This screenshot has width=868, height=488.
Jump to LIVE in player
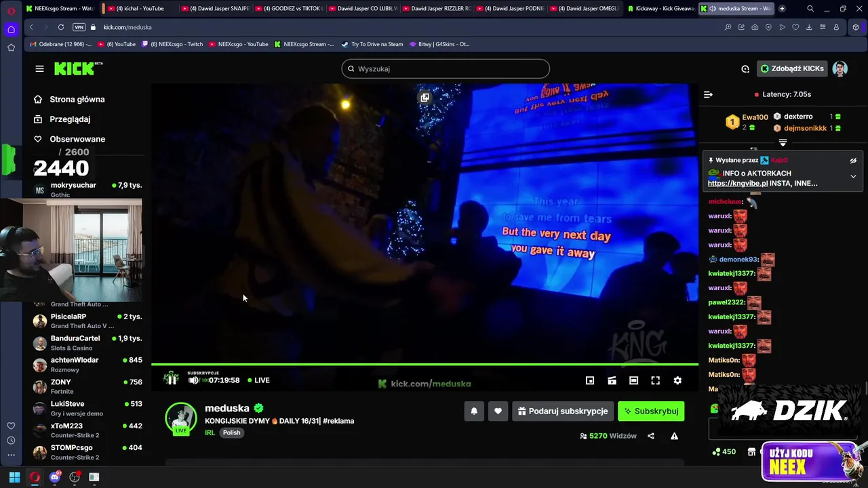258,380
